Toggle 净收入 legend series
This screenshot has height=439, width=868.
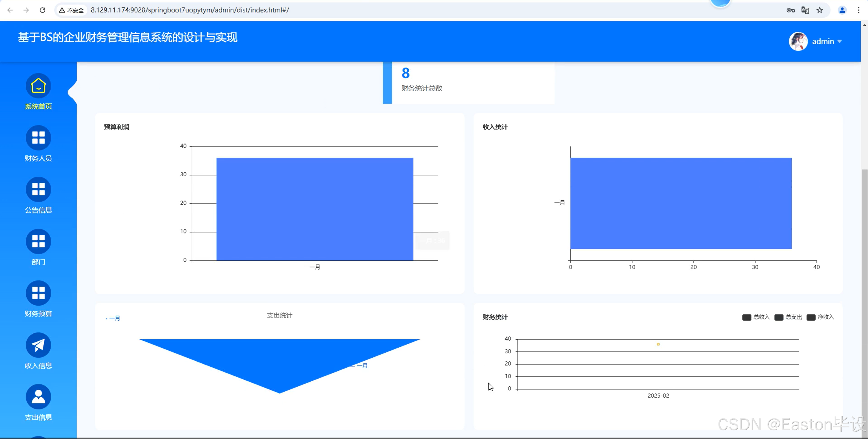pyautogui.click(x=820, y=317)
